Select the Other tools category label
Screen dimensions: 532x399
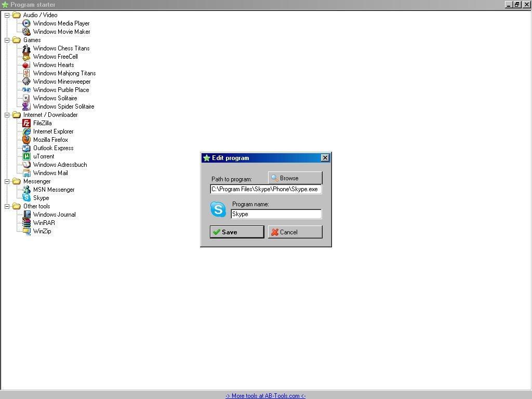click(37, 206)
